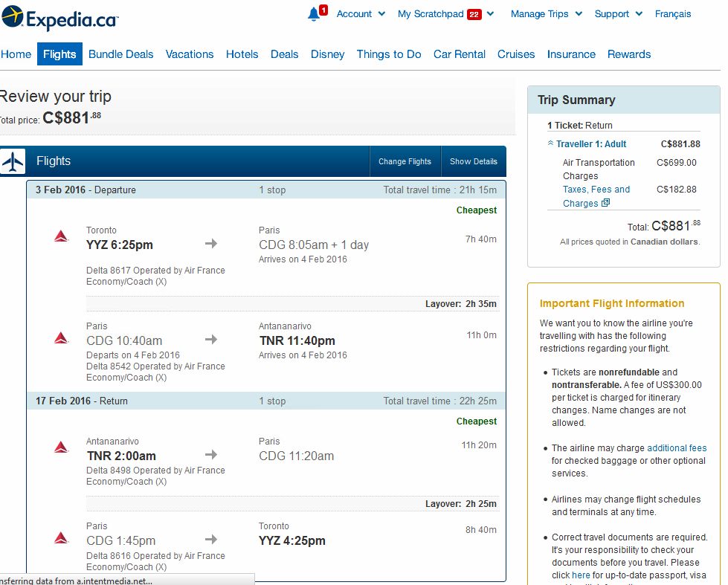Viewport: 728px width, 585px height.
Task: Open the My Scratchpad dropdown
Action: 445,14
